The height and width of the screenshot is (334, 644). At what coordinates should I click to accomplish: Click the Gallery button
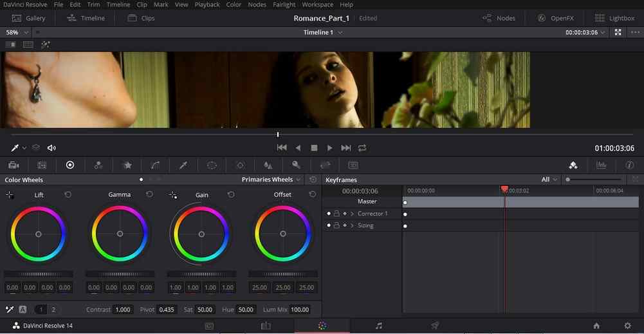[29, 18]
